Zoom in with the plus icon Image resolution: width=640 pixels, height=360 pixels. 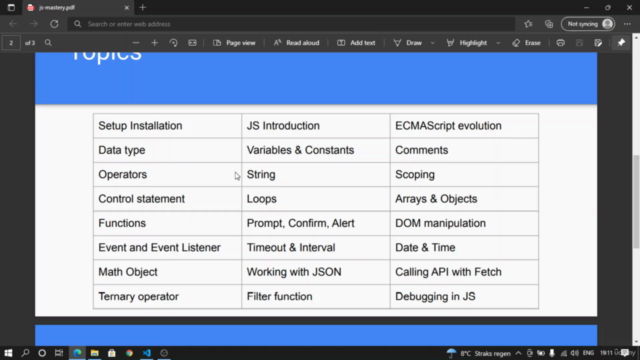click(154, 43)
